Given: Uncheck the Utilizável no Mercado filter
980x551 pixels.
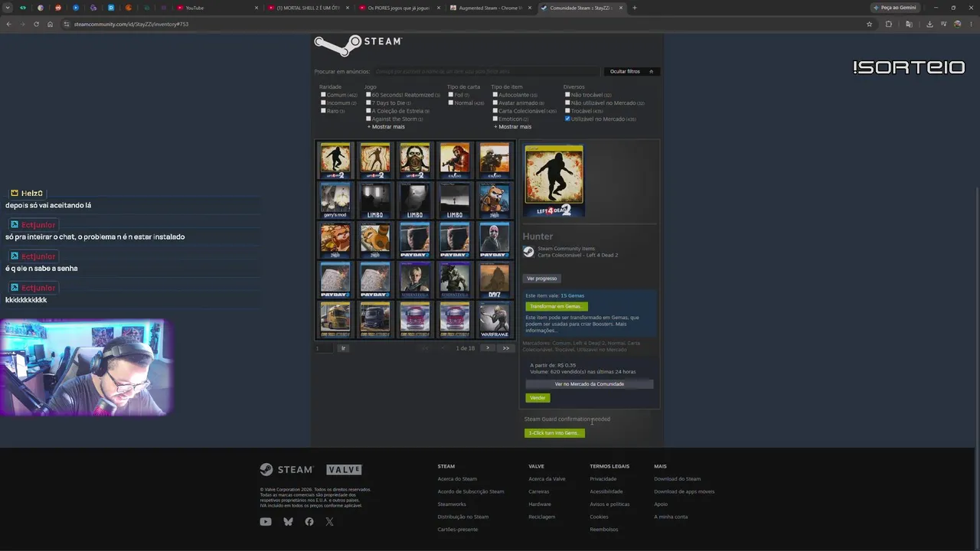Looking at the screenshot, I should click(x=567, y=119).
